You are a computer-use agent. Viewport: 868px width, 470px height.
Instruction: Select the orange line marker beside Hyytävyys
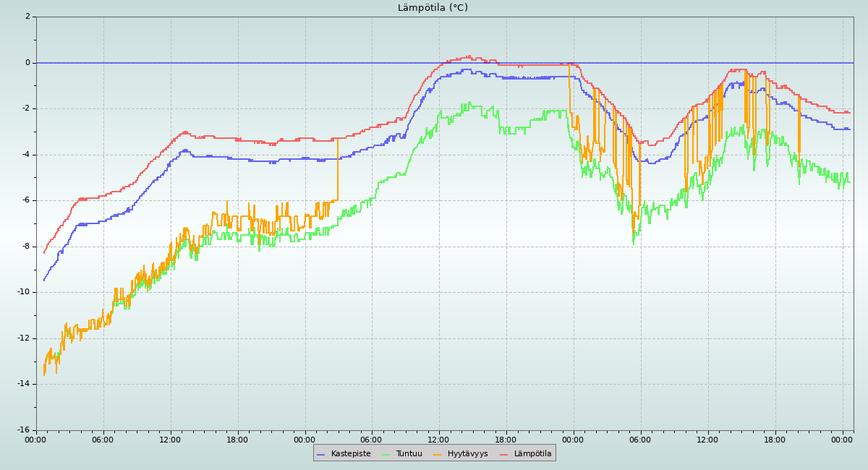[x=438, y=454]
